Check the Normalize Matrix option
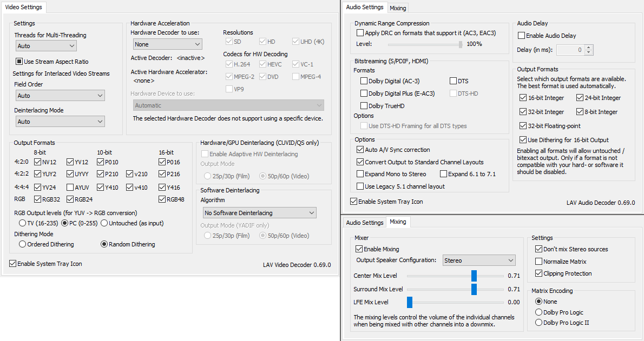644x341 pixels. [x=538, y=262]
